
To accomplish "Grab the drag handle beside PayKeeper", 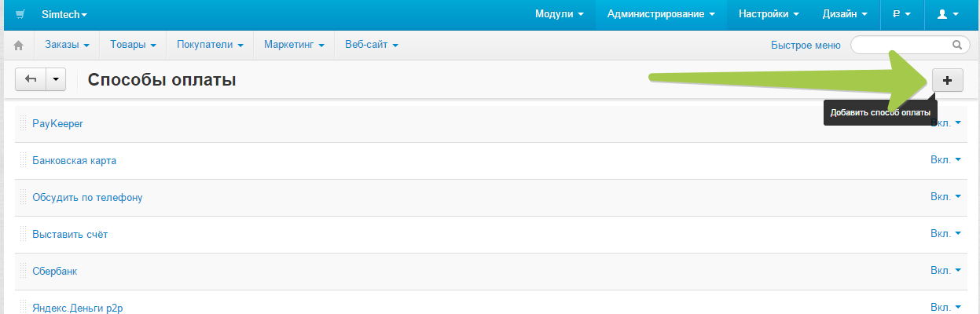I will click(24, 123).
